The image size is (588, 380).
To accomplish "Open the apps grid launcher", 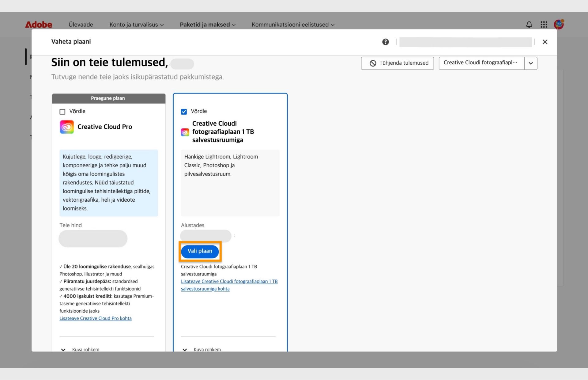I will [x=544, y=25].
